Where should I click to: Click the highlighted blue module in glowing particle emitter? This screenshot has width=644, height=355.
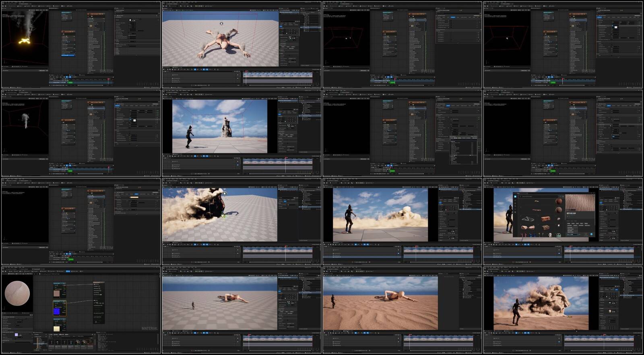[x=68, y=55]
